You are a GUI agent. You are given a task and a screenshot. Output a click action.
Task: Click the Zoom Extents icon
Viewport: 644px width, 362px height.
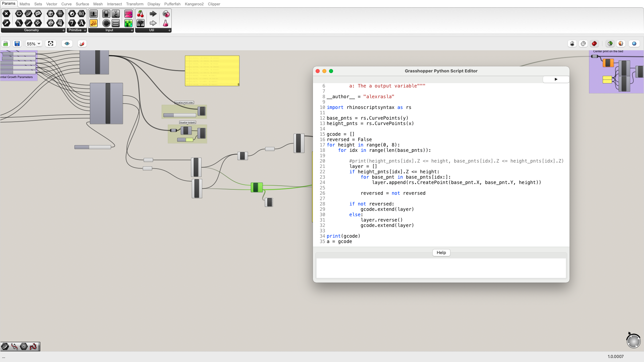click(51, 44)
